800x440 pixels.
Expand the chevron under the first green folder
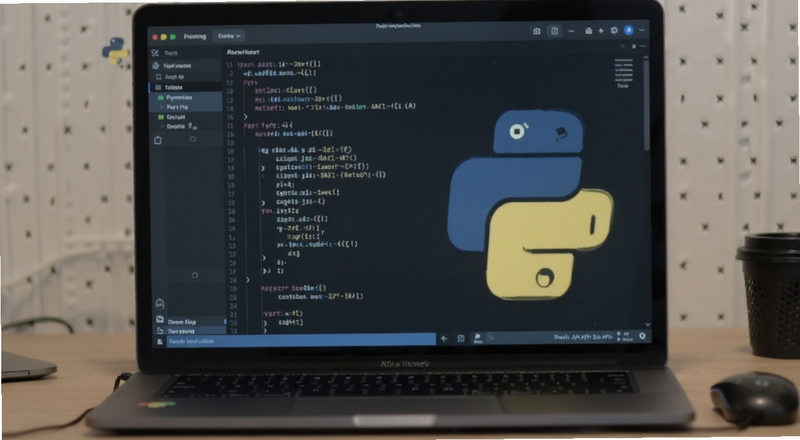162,107
